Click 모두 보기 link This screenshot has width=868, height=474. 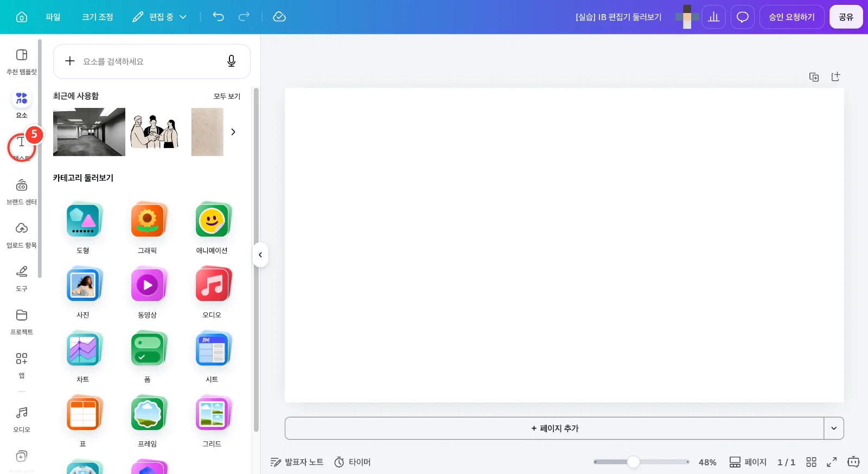click(227, 96)
